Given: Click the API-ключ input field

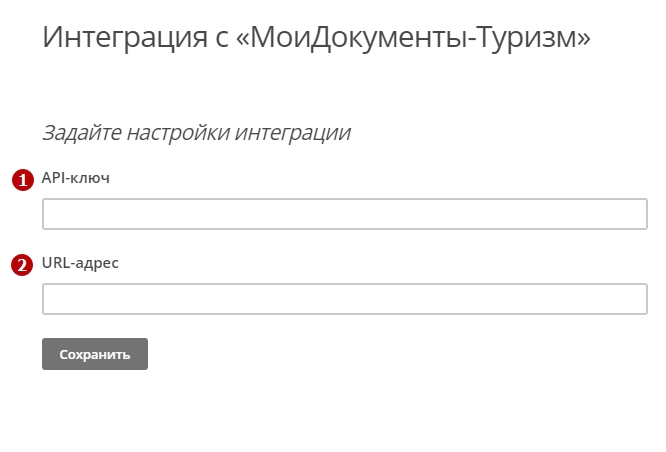Looking at the screenshot, I should click(x=345, y=214).
